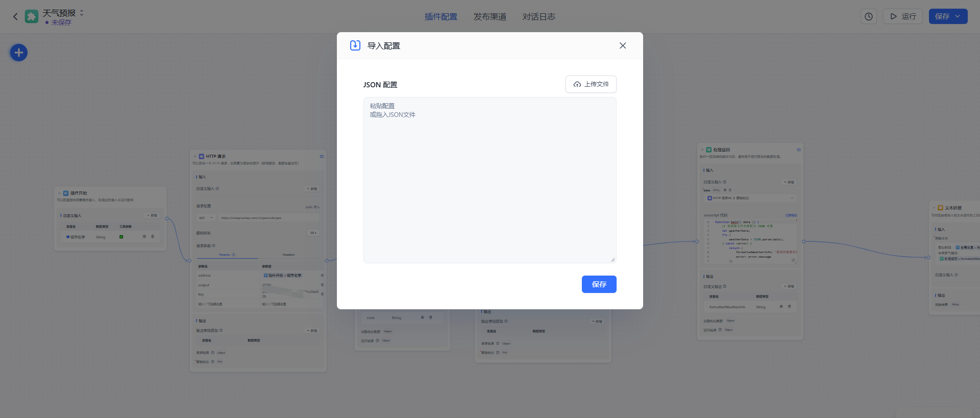
Task: Delete the 城市名字 variable
Action: click(153, 237)
